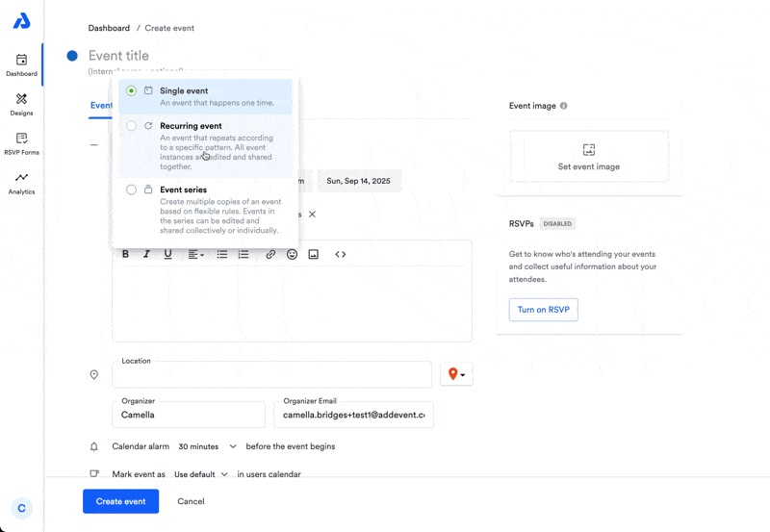The width and height of the screenshot is (770, 532).
Task: Go to RSVP Forms in sidebar
Action: (x=21, y=143)
